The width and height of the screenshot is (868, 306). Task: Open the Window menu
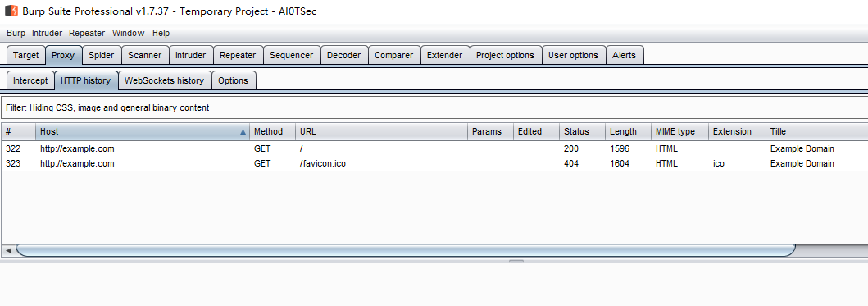click(129, 34)
